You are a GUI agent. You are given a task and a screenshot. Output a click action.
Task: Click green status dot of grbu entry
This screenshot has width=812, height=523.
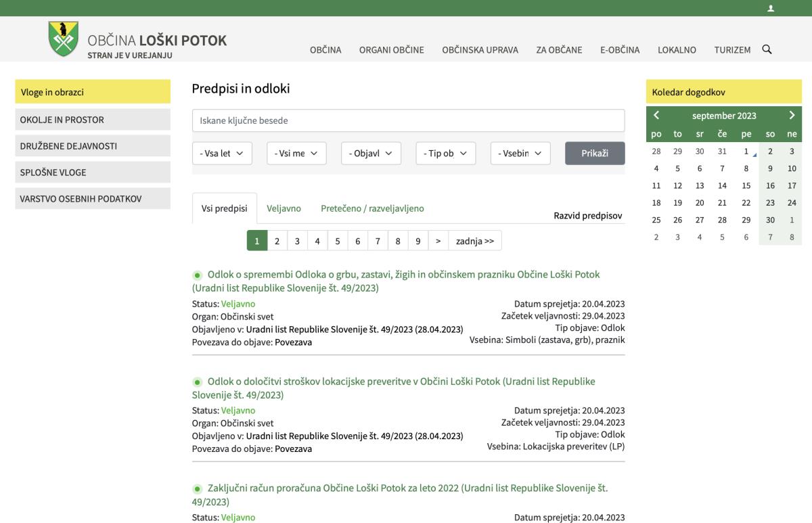(x=198, y=275)
